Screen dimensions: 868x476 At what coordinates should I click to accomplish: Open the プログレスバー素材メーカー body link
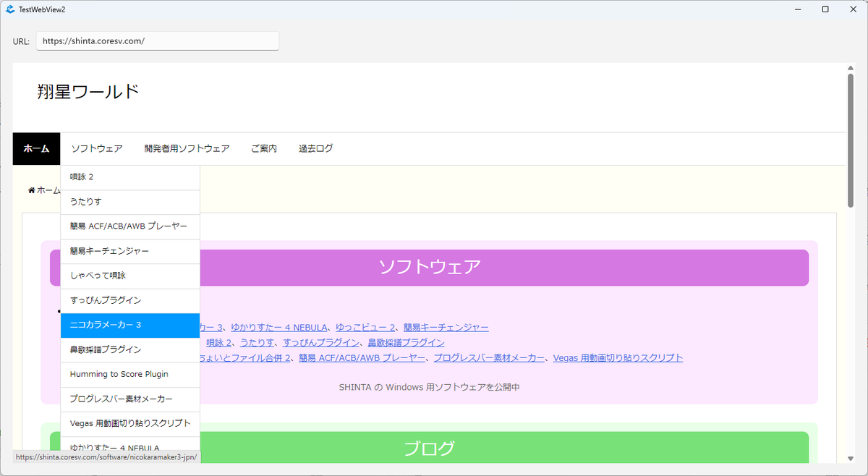point(489,358)
